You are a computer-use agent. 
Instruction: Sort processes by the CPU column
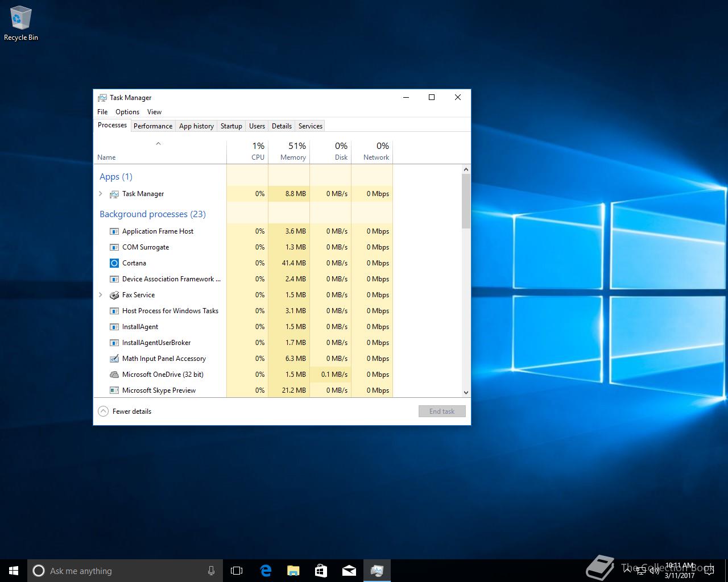[247, 152]
